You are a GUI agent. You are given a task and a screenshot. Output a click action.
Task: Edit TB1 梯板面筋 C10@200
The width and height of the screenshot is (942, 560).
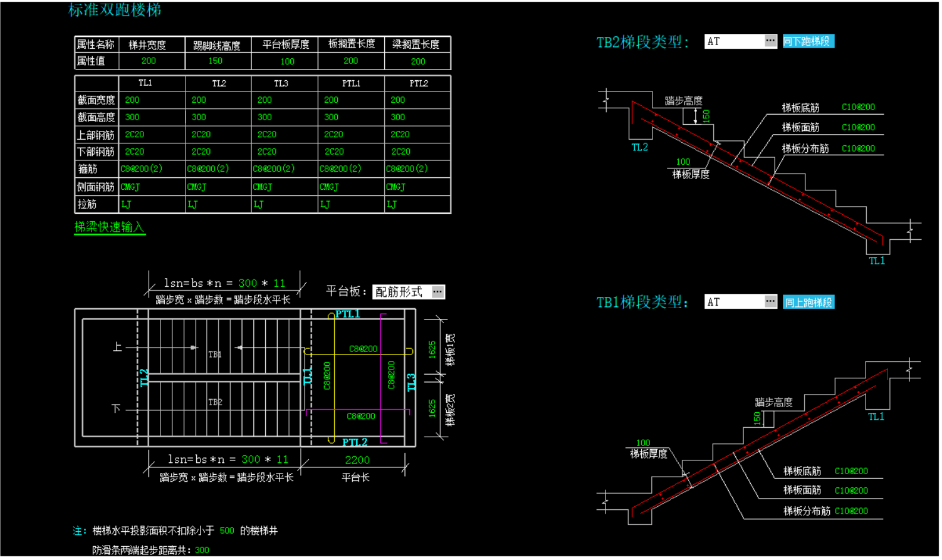[851, 490]
